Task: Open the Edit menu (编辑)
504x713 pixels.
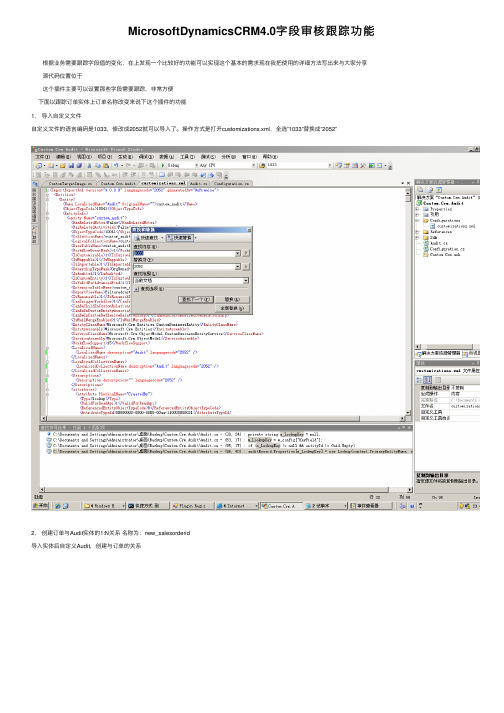Action: point(63,156)
